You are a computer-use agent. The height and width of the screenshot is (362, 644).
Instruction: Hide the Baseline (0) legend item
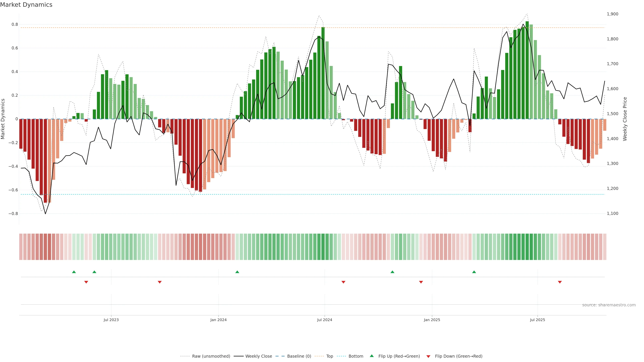click(299, 356)
